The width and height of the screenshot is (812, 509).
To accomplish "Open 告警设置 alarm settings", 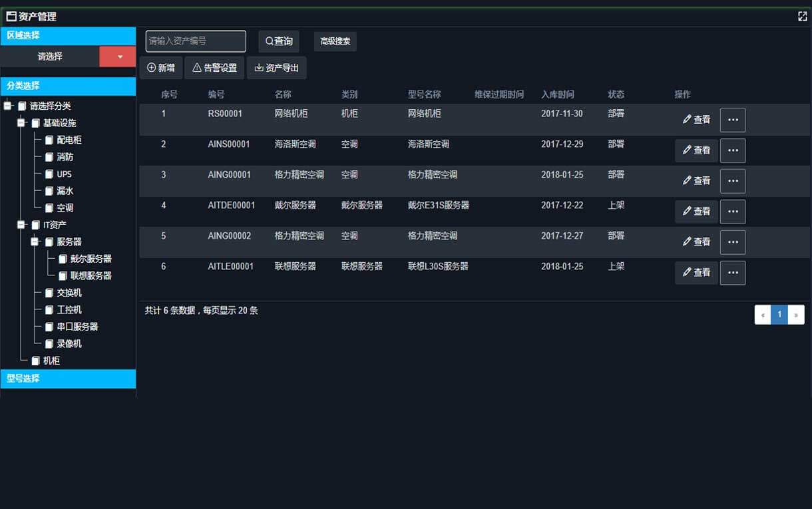I will pos(214,68).
